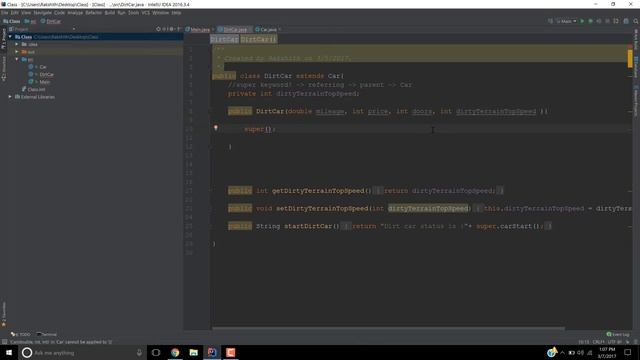Open the TODO tool window button
The width and height of the screenshot is (640, 360).
pos(20,334)
